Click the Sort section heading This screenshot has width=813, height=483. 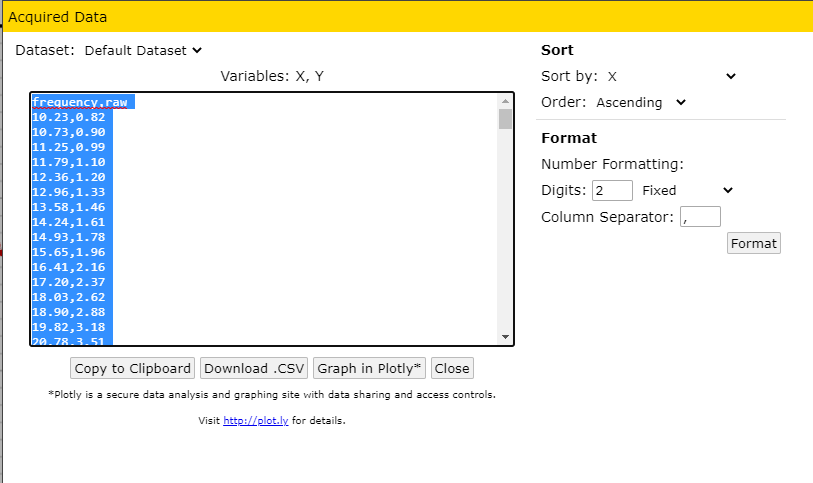pyautogui.click(x=557, y=50)
